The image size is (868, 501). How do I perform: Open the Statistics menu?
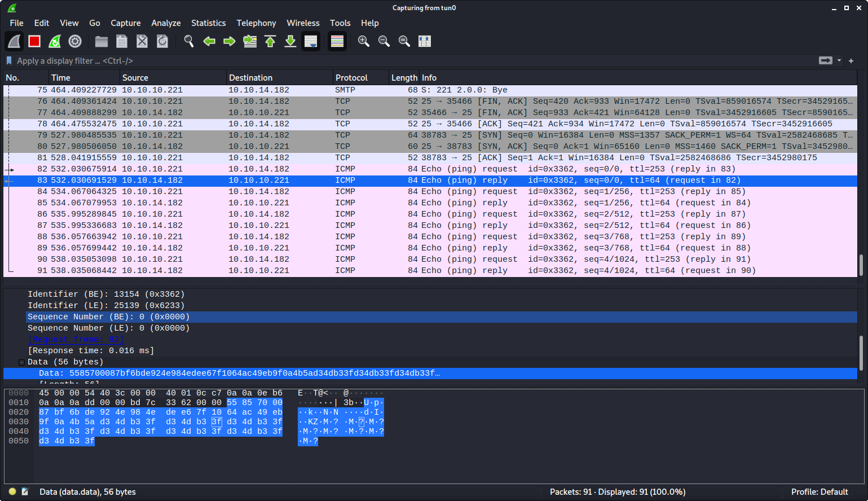(x=208, y=23)
